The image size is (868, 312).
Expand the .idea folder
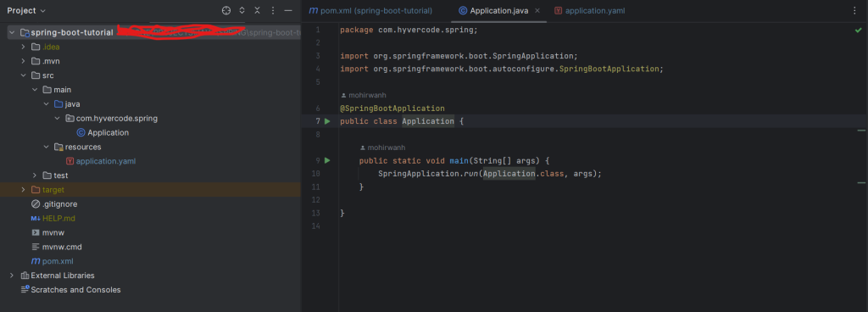tap(23, 47)
